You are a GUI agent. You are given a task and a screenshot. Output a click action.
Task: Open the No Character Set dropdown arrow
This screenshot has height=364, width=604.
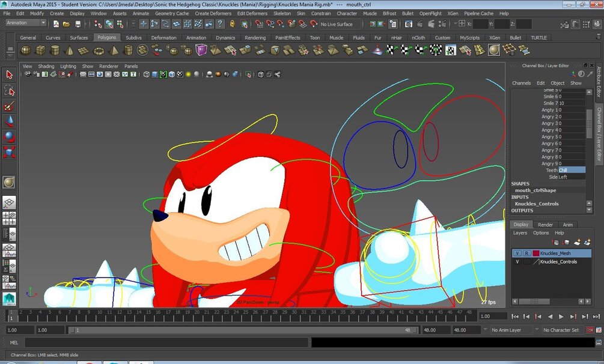coord(537,330)
